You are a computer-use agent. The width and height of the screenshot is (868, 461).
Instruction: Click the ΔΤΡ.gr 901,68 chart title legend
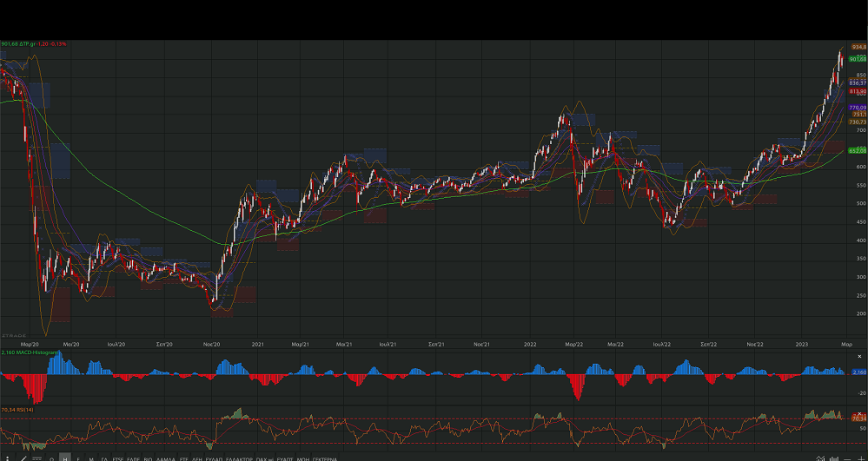[x=33, y=43]
